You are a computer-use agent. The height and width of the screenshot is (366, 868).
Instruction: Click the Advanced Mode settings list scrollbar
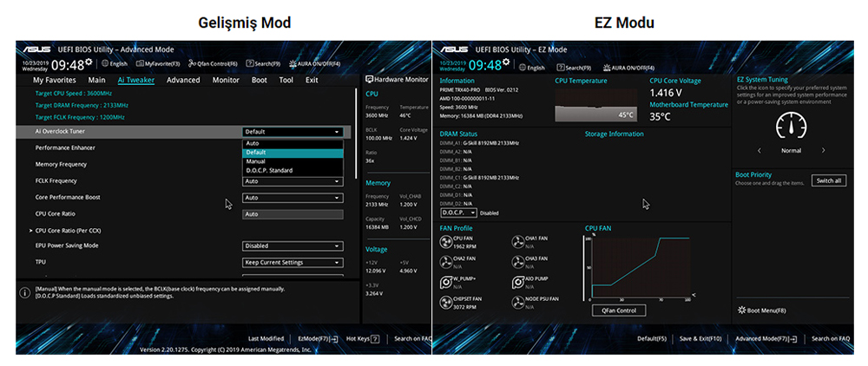coord(357,133)
